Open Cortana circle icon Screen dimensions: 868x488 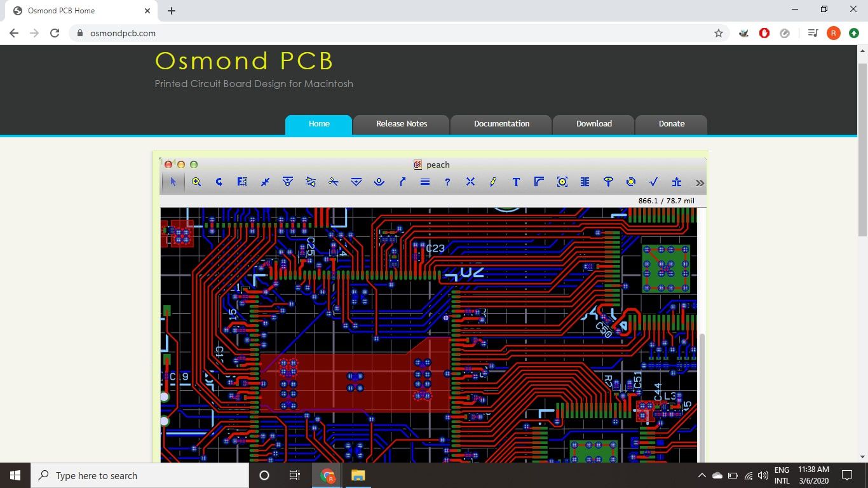[264, 475]
